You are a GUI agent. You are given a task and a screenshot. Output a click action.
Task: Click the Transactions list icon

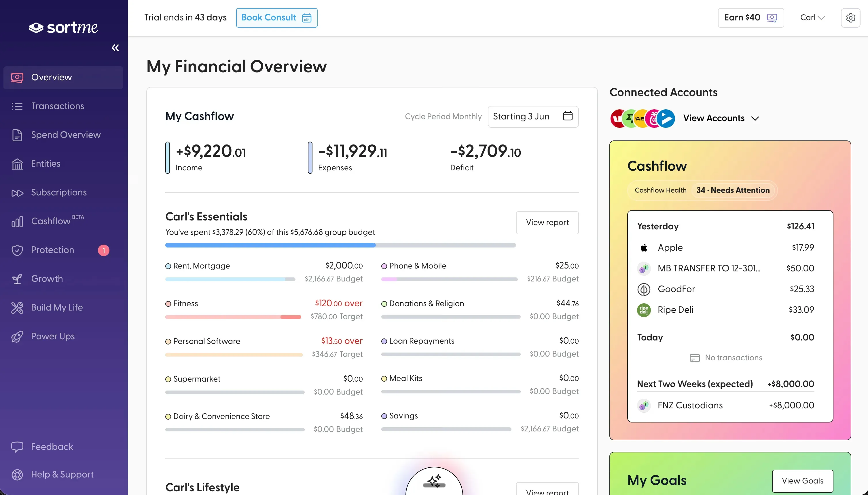(x=17, y=106)
